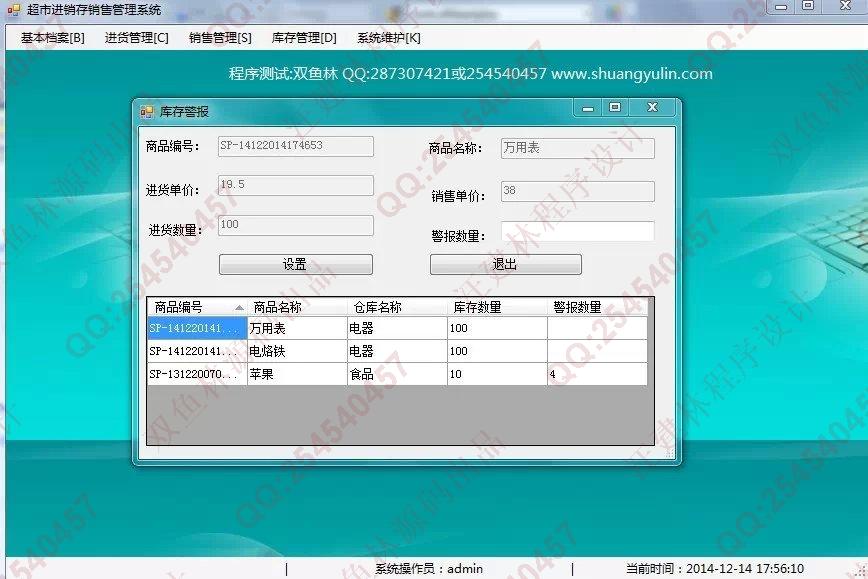Click the 库存警报 window resize grip
This screenshot has height=579, width=868.
pyautogui.click(x=670, y=454)
